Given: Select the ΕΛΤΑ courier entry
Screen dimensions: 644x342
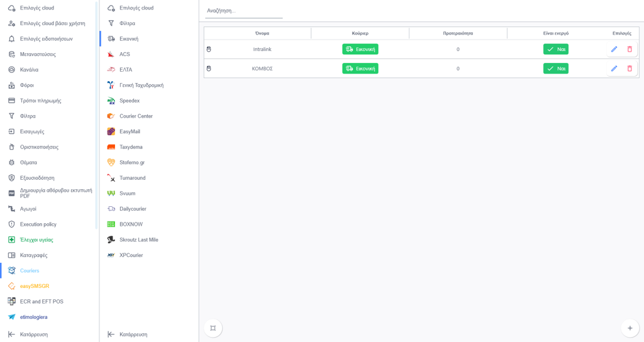Looking at the screenshot, I should tap(126, 70).
